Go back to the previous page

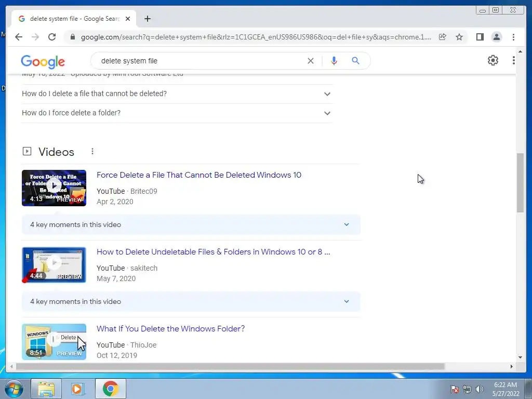point(19,37)
